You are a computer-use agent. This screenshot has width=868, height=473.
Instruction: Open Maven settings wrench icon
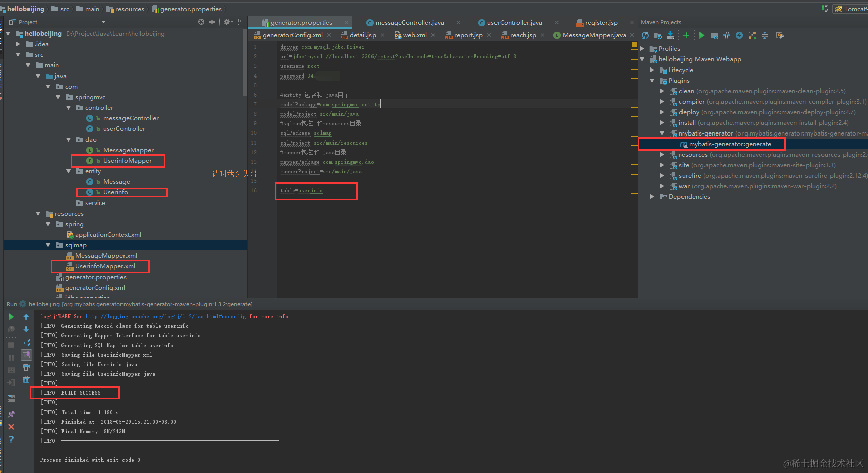[780, 35]
